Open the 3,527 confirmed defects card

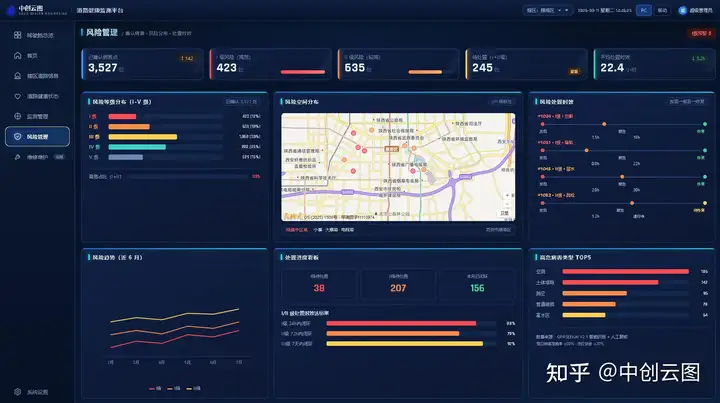point(142,64)
